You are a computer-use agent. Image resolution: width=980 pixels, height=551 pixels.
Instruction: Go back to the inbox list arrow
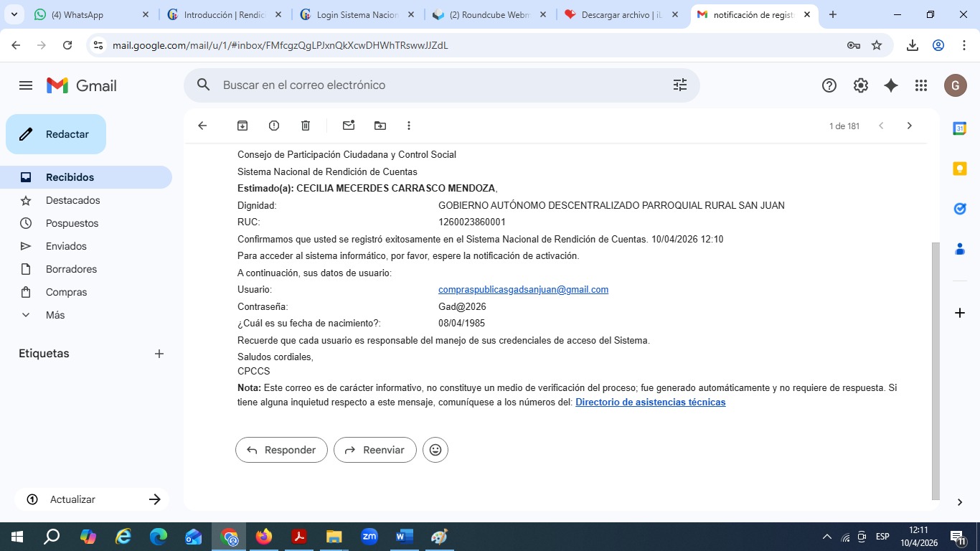pyautogui.click(x=202, y=126)
